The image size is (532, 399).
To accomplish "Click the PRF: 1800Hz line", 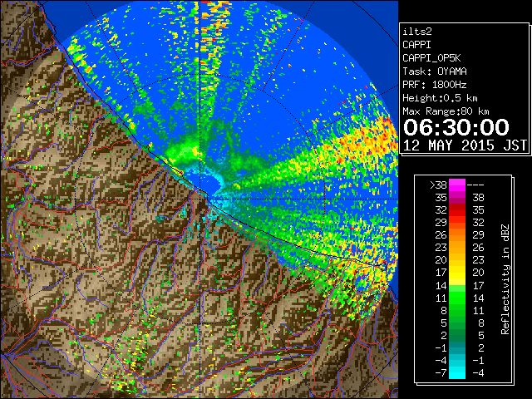I will [x=435, y=85].
